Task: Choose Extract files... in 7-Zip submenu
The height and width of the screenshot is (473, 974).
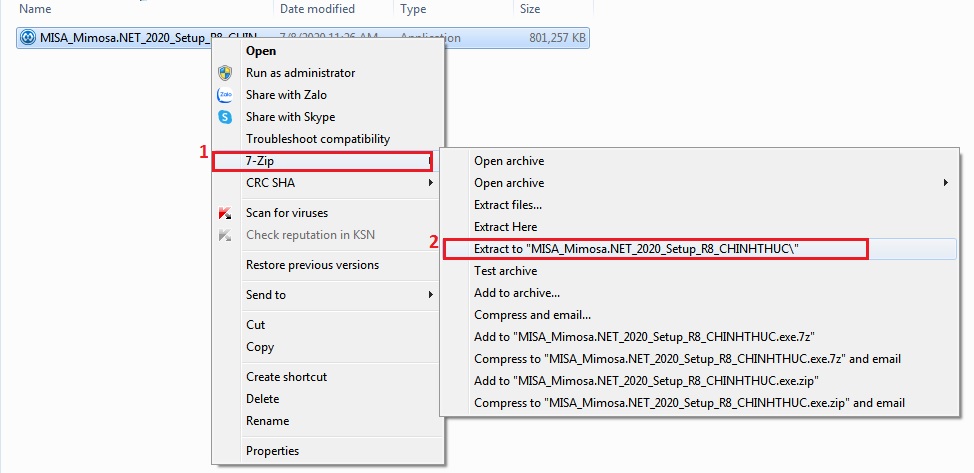Action: coord(507,204)
